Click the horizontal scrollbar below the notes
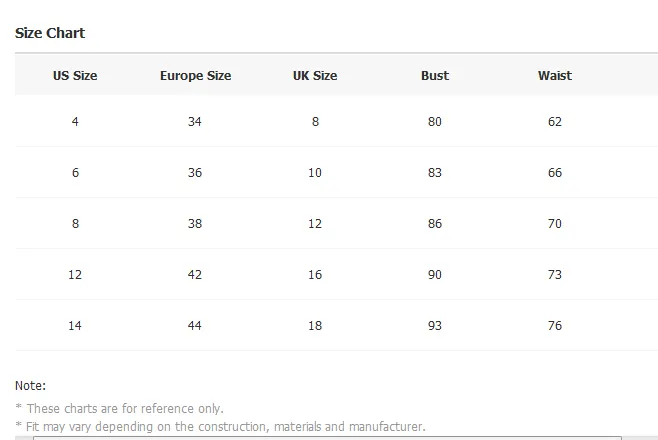The height and width of the screenshot is (440, 658). 327,438
